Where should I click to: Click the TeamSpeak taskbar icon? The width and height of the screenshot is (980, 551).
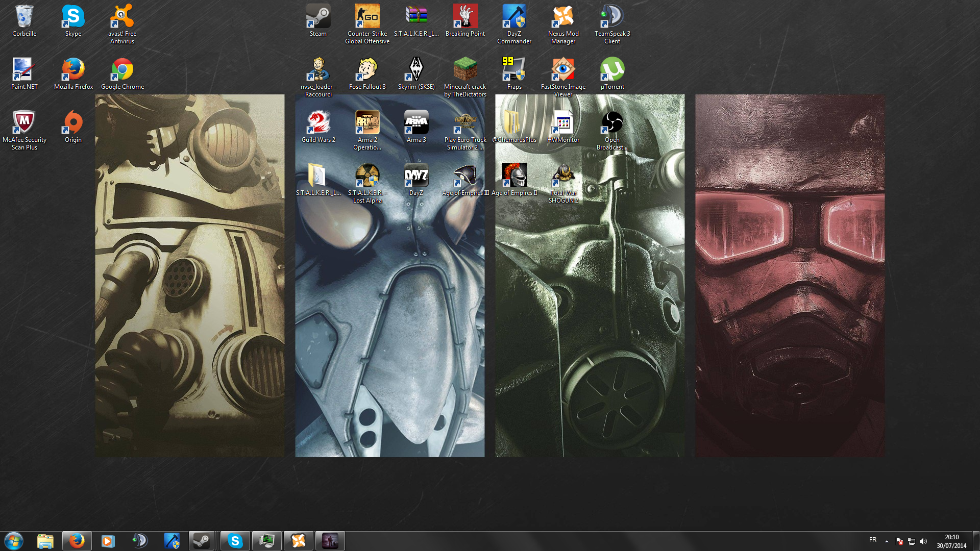pyautogui.click(x=139, y=541)
